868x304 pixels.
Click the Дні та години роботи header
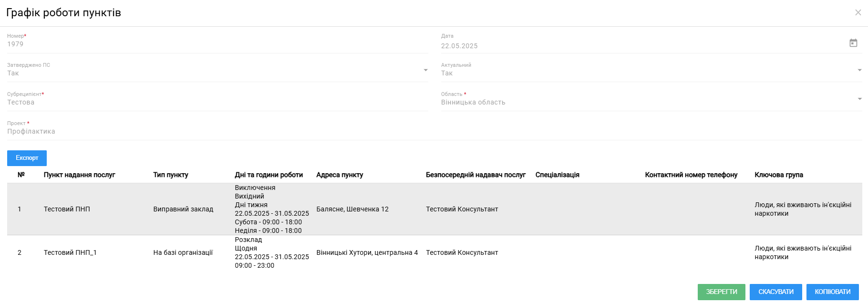click(x=269, y=175)
